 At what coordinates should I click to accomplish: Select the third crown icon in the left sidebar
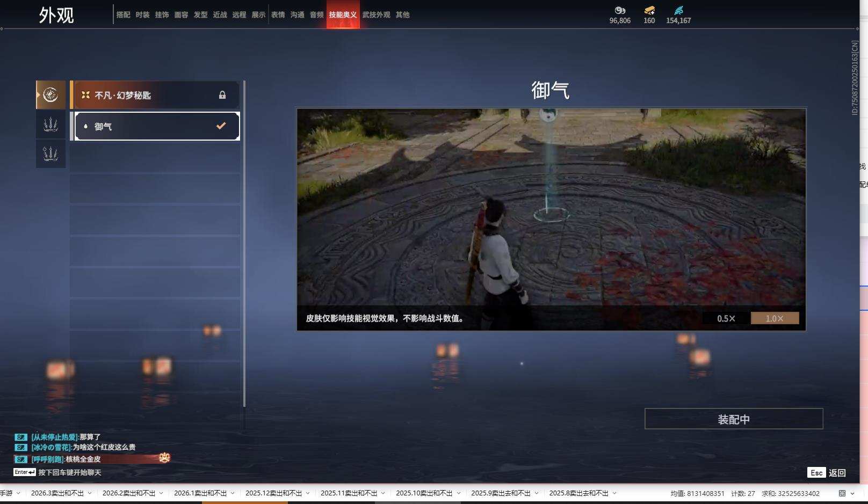pyautogui.click(x=50, y=154)
